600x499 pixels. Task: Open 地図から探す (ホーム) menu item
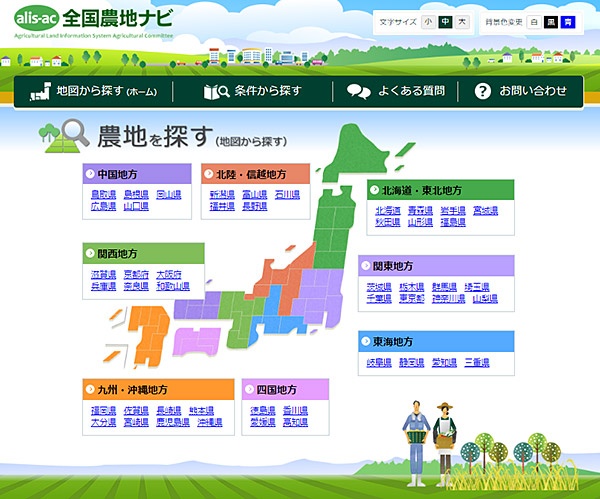click(94, 91)
